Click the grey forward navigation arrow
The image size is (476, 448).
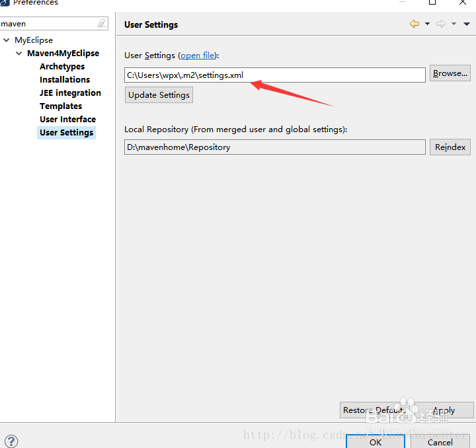click(441, 24)
